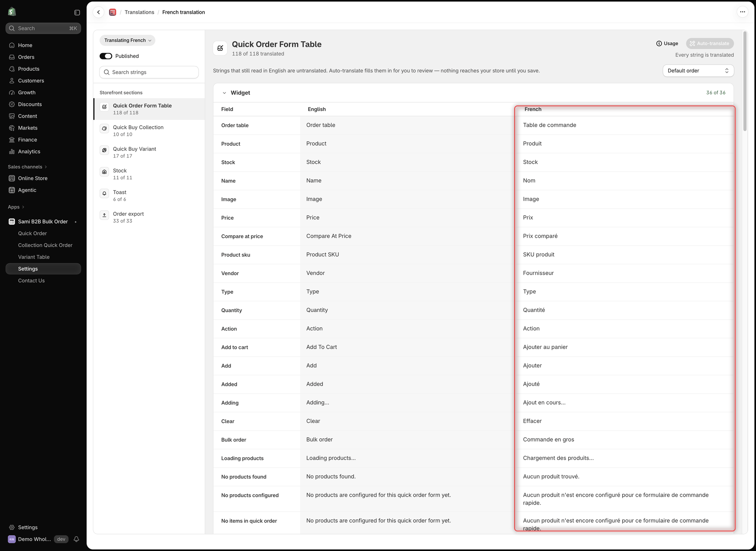
Task: Edit the French translation 'Ajouter au panier'
Action: tap(624, 347)
